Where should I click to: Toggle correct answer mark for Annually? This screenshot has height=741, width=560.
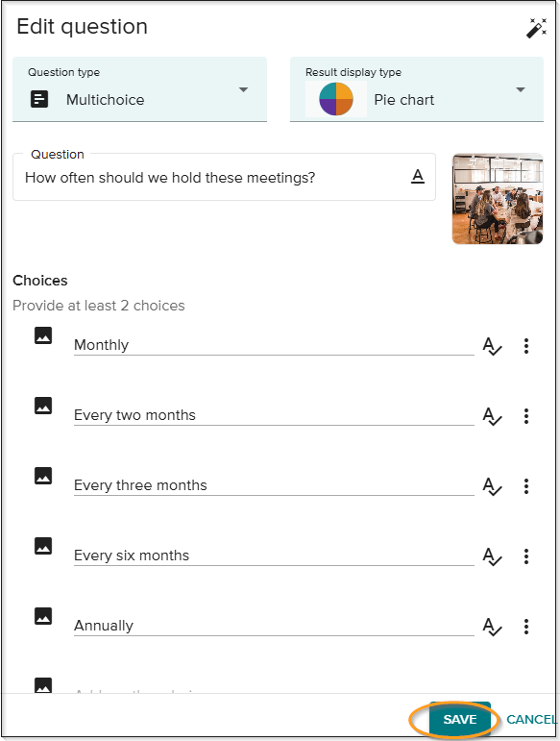tap(492, 627)
